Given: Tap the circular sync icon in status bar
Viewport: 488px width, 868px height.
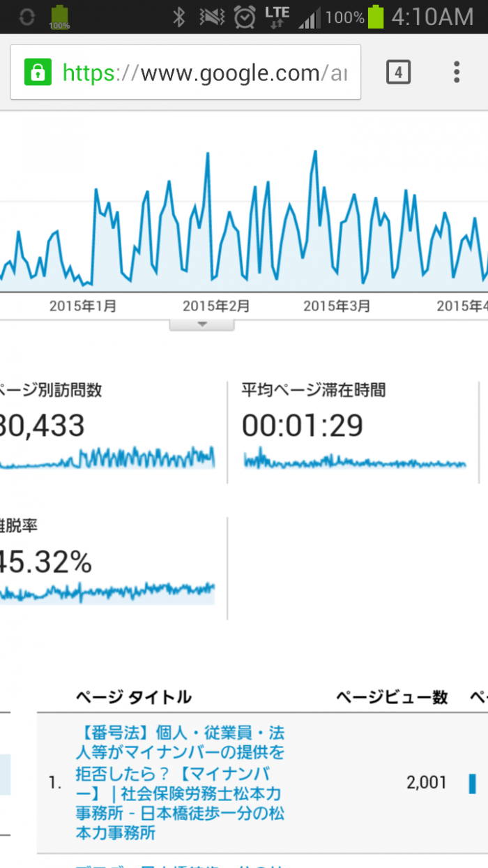Looking at the screenshot, I should [x=26, y=17].
